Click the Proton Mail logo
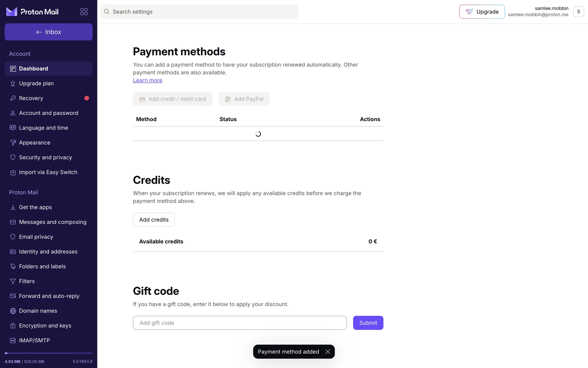The width and height of the screenshot is (588, 368). point(32,12)
